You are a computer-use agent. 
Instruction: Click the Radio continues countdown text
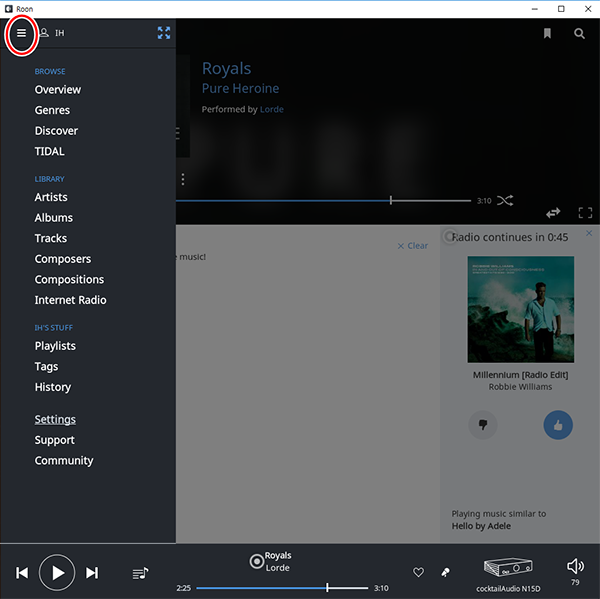tap(510, 237)
